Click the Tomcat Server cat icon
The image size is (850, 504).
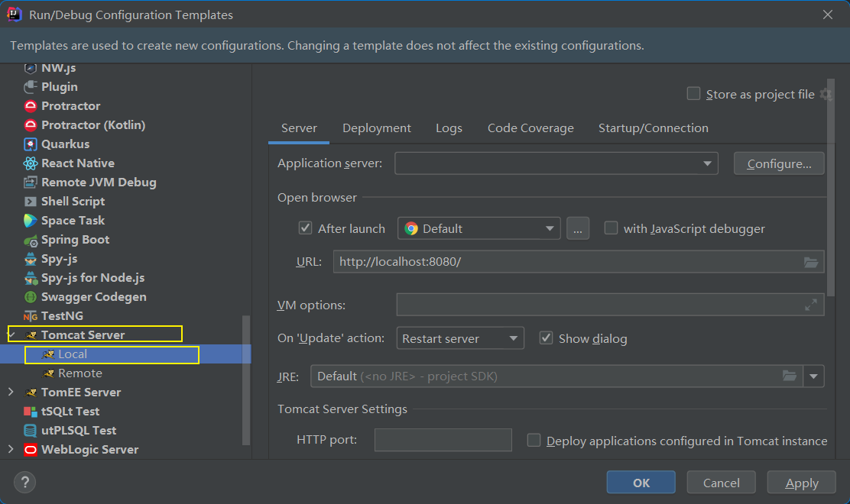[x=31, y=335]
